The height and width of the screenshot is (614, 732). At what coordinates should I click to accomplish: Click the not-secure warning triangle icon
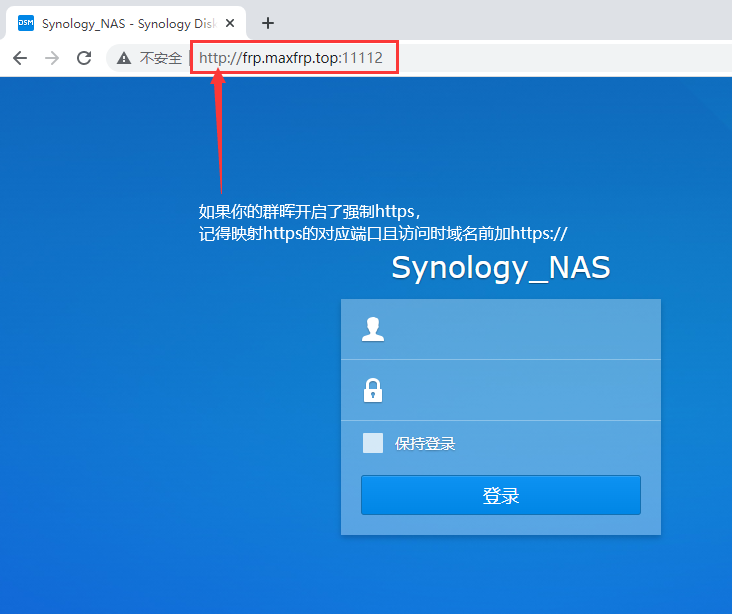tap(124, 58)
